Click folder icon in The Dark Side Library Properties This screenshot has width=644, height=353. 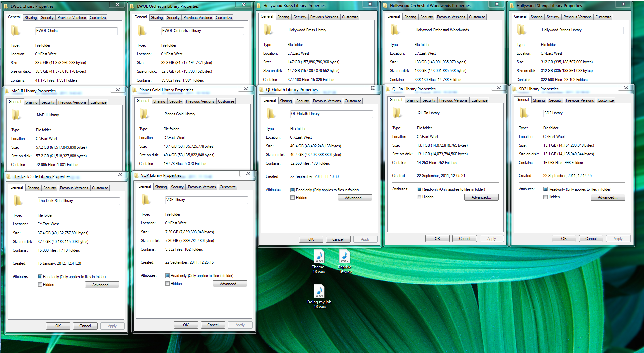[x=18, y=201]
